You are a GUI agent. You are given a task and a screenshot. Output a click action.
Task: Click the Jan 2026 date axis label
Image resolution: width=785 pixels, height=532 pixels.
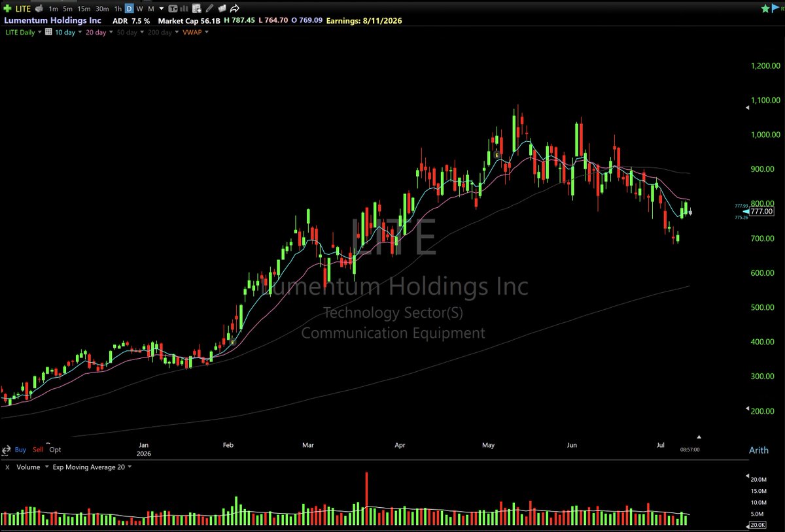[x=145, y=449]
